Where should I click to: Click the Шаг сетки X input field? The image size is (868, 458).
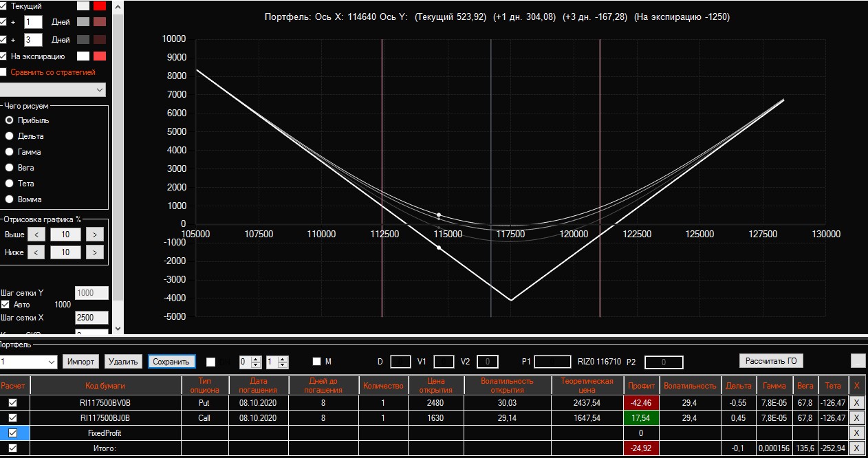(x=91, y=318)
